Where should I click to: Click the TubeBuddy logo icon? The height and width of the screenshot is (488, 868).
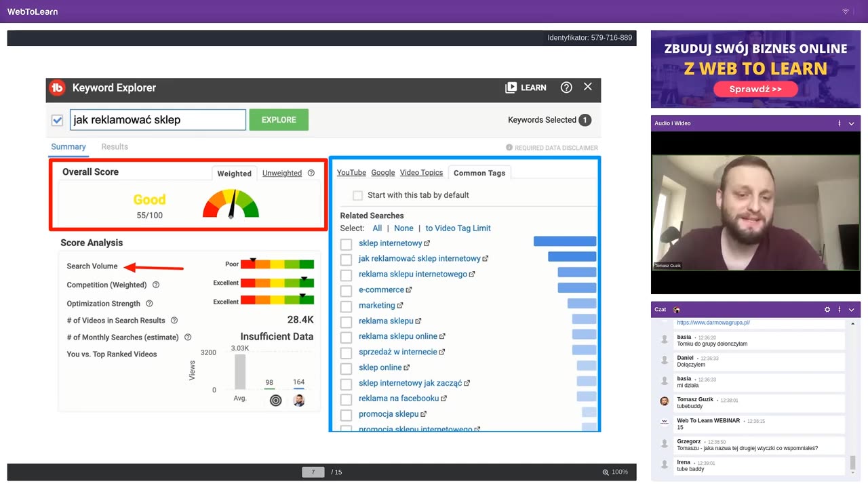58,87
